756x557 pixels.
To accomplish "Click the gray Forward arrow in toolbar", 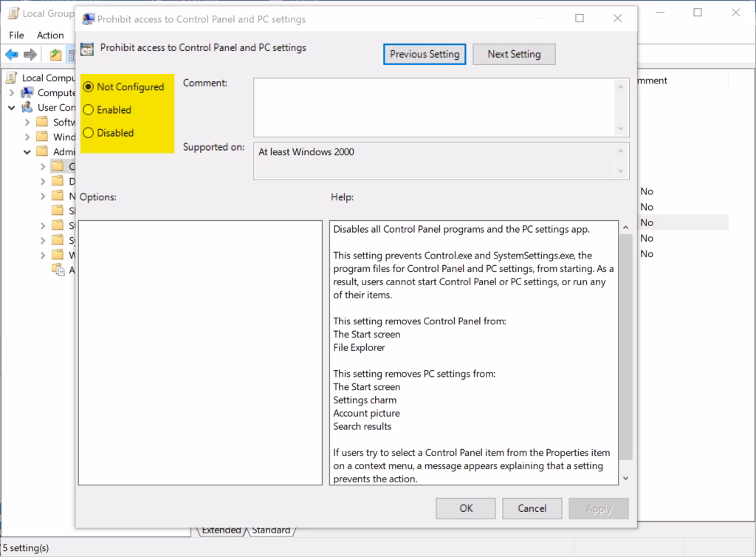I will pos(30,54).
